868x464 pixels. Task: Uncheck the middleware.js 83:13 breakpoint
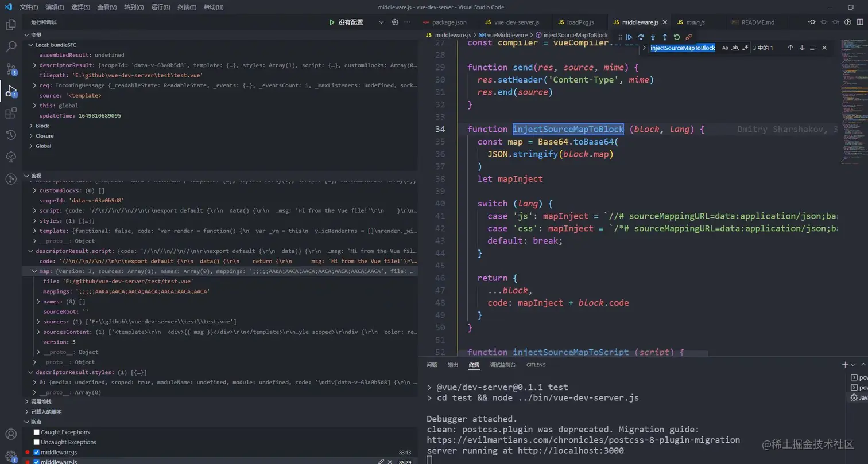37,453
